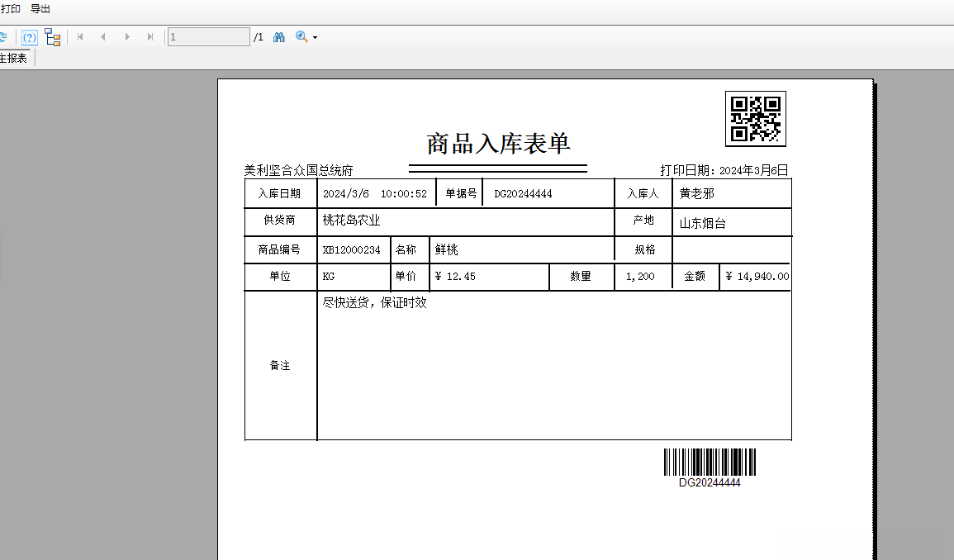954x560 pixels.
Task: Toggle the parameter panel (?) icon
Action: [29, 37]
